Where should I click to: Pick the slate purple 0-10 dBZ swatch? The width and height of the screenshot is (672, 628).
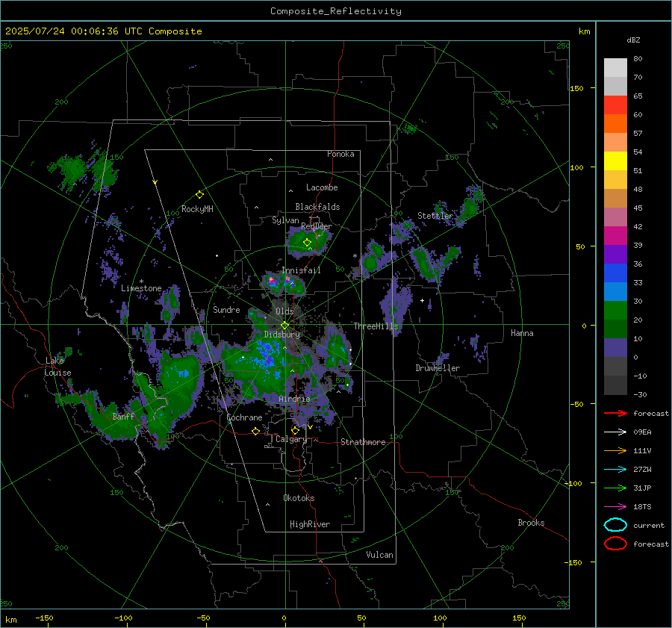click(x=615, y=348)
